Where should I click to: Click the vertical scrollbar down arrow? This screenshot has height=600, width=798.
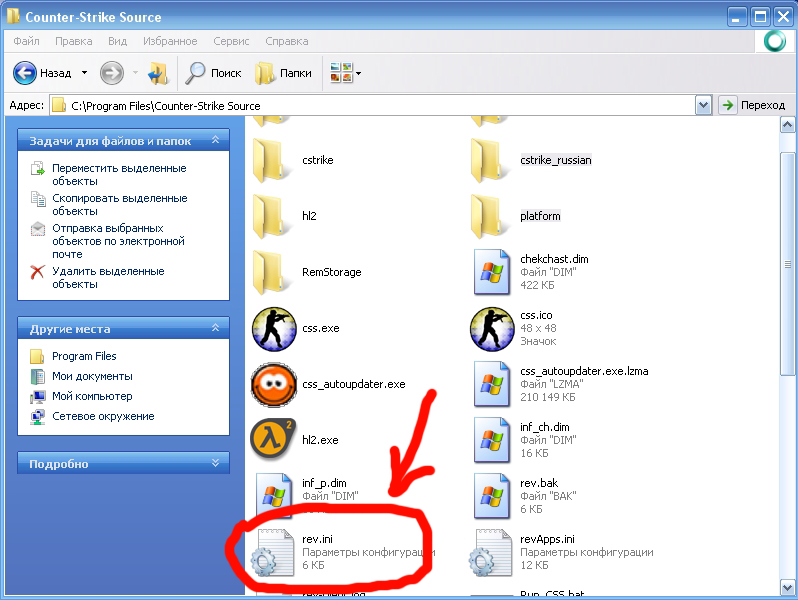pyautogui.click(x=787, y=587)
